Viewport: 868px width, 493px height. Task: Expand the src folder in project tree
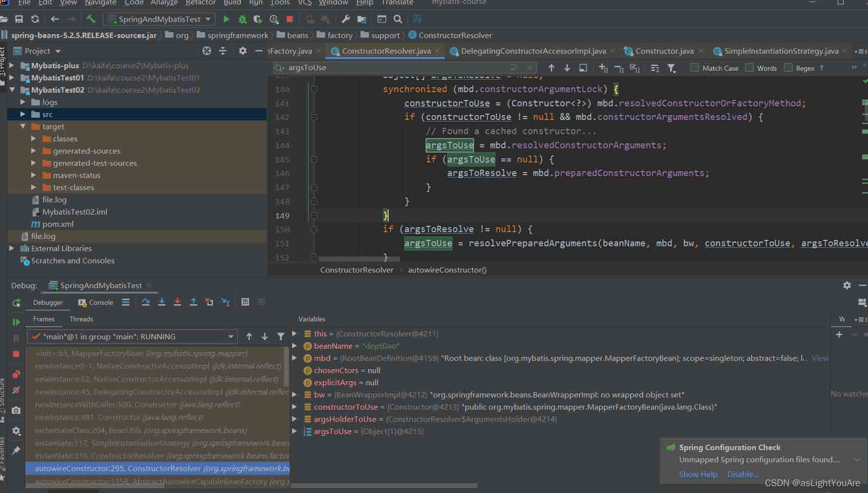click(22, 114)
